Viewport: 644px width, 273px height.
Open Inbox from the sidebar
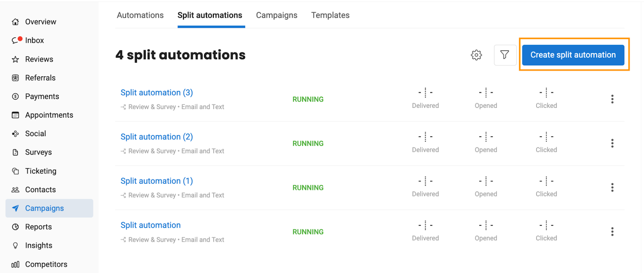coord(35,40)
